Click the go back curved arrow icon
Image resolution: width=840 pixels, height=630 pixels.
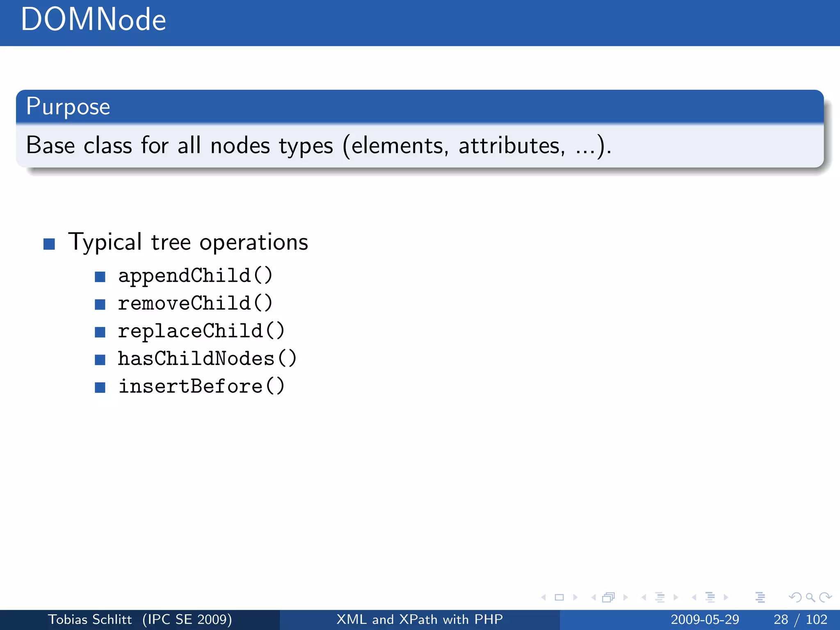795,598
